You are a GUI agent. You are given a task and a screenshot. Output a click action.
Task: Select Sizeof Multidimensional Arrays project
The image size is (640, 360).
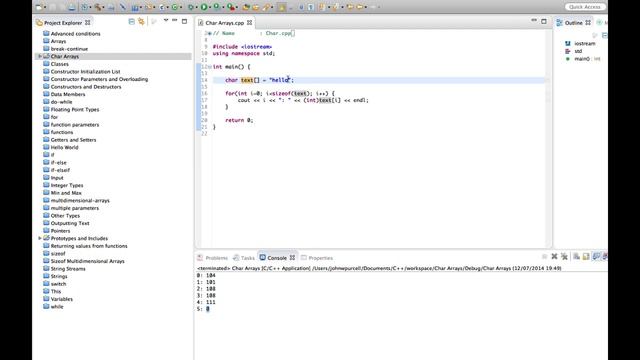click(88, 261)
